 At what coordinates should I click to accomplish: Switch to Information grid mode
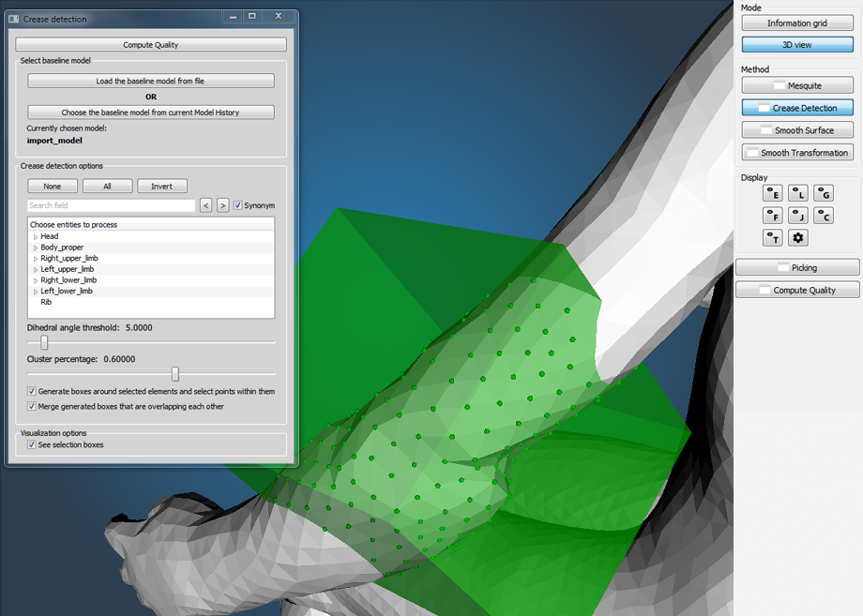797,23
